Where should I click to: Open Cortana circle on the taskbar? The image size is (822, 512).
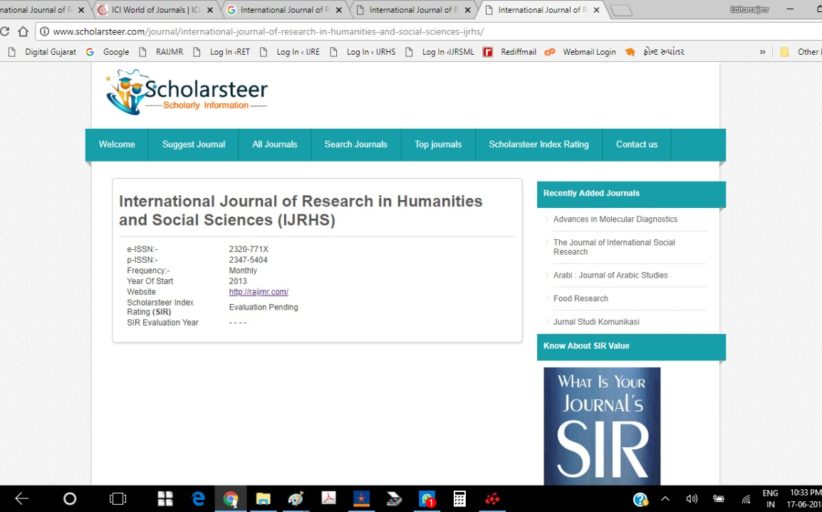pos(69,499)
